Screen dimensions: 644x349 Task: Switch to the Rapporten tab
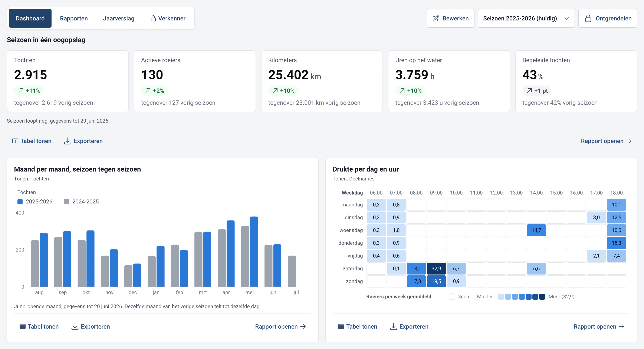[x=74, y=19]
